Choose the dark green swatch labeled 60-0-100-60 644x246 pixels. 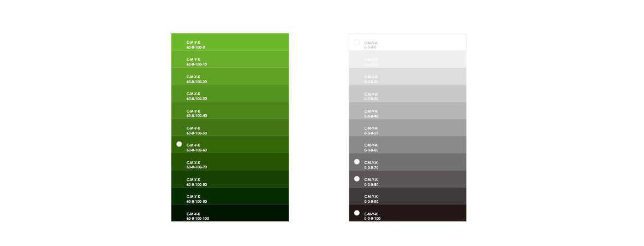230,144
